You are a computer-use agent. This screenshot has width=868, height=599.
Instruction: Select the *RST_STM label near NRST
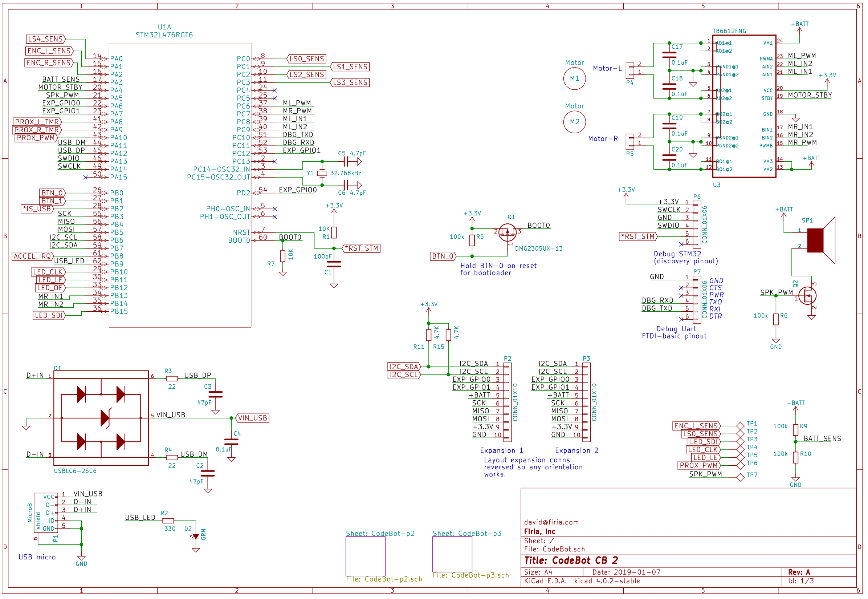pos(362,248)
